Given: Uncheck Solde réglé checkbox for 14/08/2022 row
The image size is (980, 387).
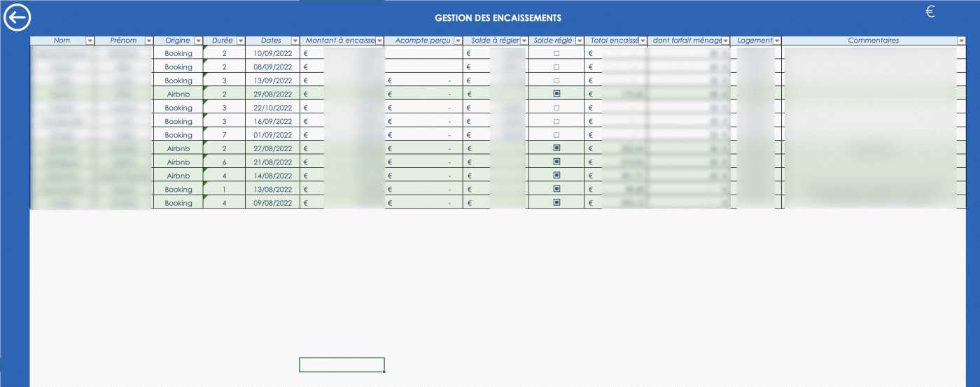Looking at the screenshot, I should [556, 176].
